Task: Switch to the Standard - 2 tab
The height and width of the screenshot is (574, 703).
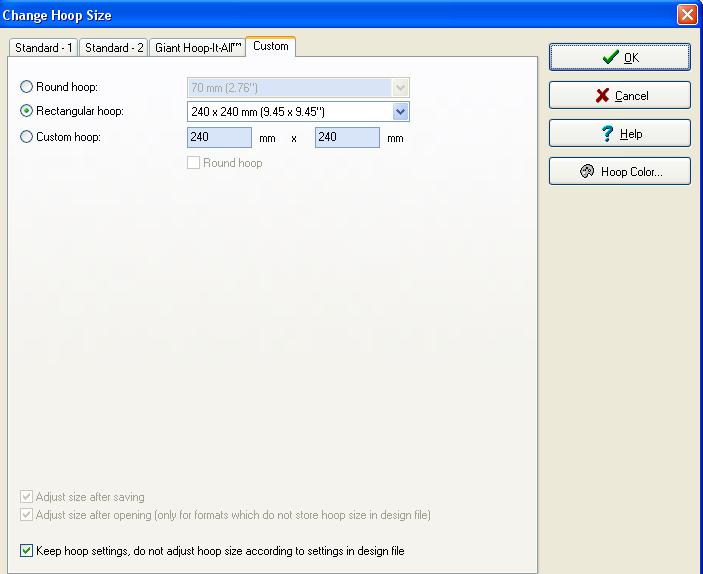Action: 114,48
